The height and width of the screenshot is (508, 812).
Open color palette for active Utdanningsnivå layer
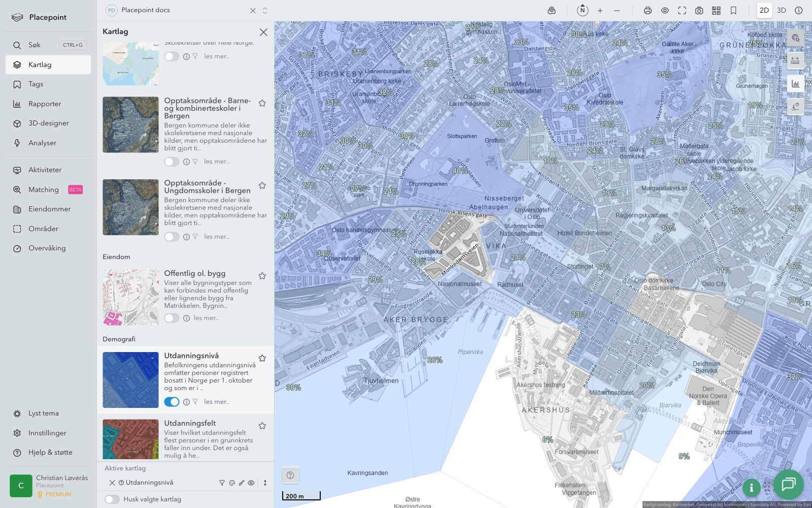click(232, 483)
